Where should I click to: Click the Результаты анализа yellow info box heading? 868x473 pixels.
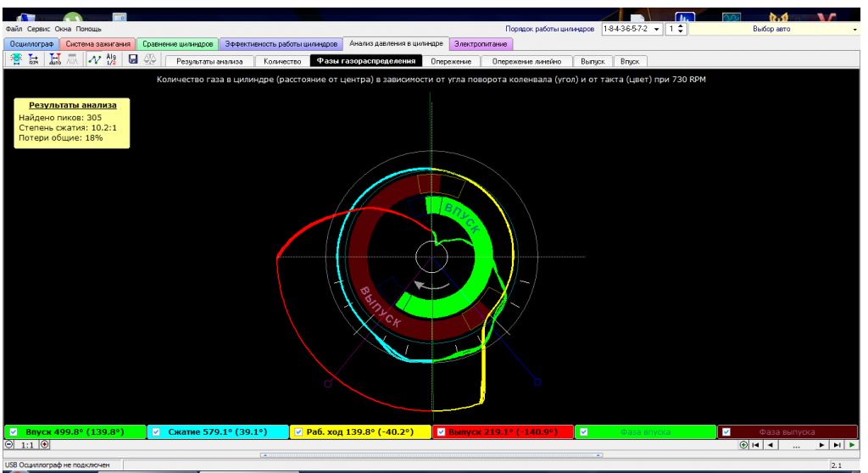tap(73, 104)
